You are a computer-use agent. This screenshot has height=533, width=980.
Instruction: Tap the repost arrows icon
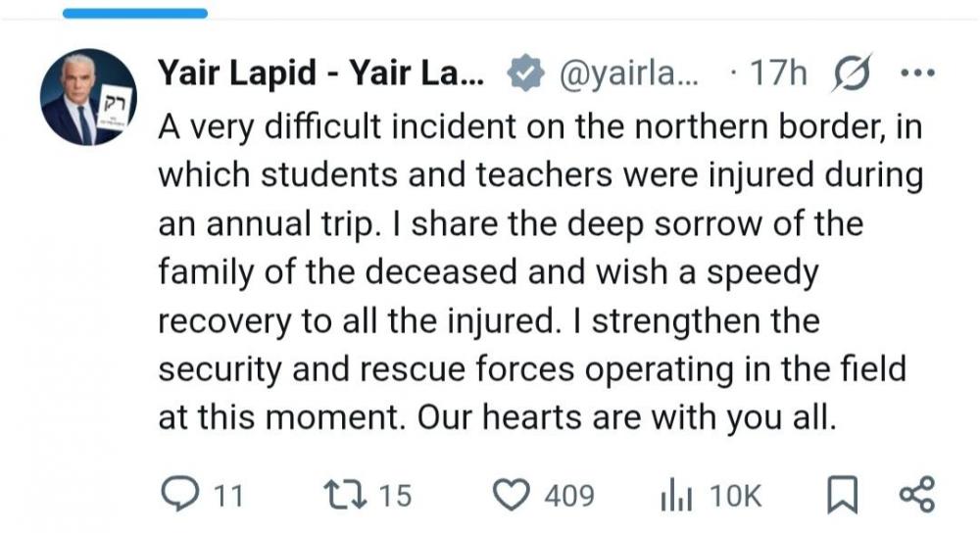click(x=345, y=494)
